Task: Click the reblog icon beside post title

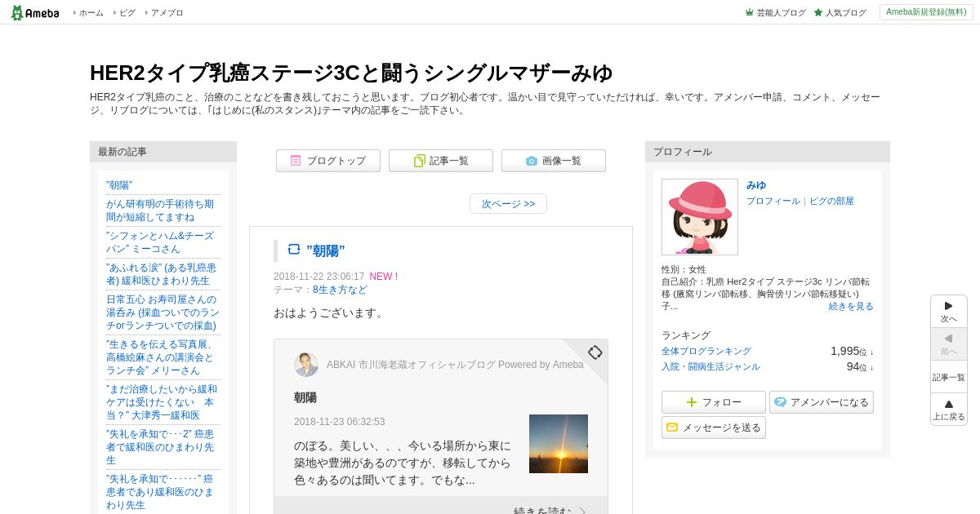Action: (x=294, y=249)
